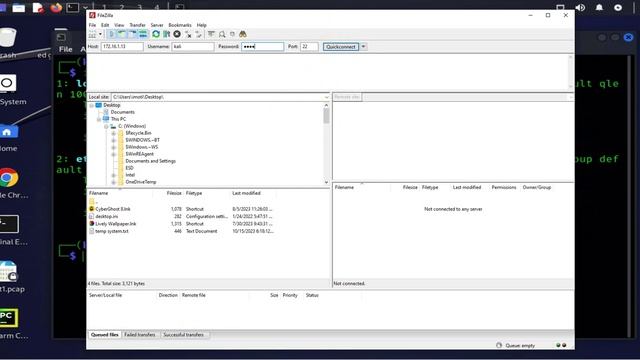This screenshot has width=640, height=360.
Task: Select Documents and Settings folder
Action: (x=150, y=161)
